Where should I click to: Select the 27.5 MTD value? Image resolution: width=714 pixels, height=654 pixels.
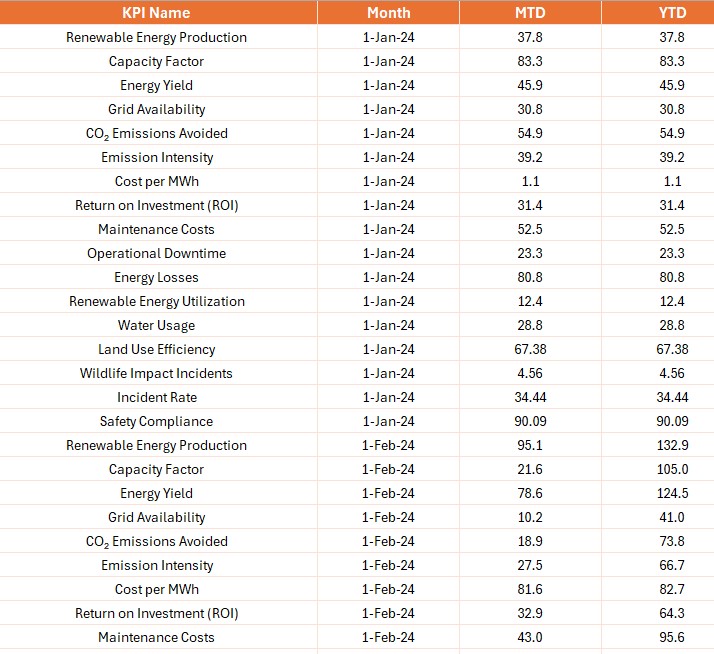click(530, 565)
